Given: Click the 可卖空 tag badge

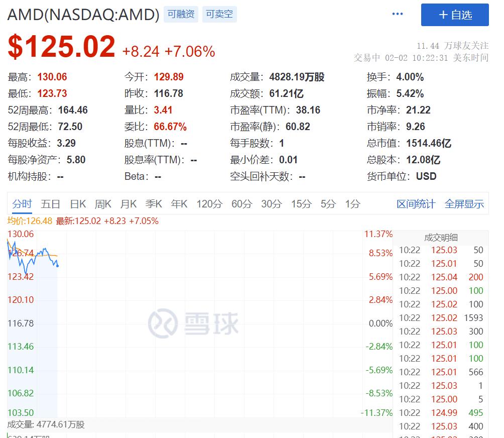Looking at the screenshot, I should (219, 14).
